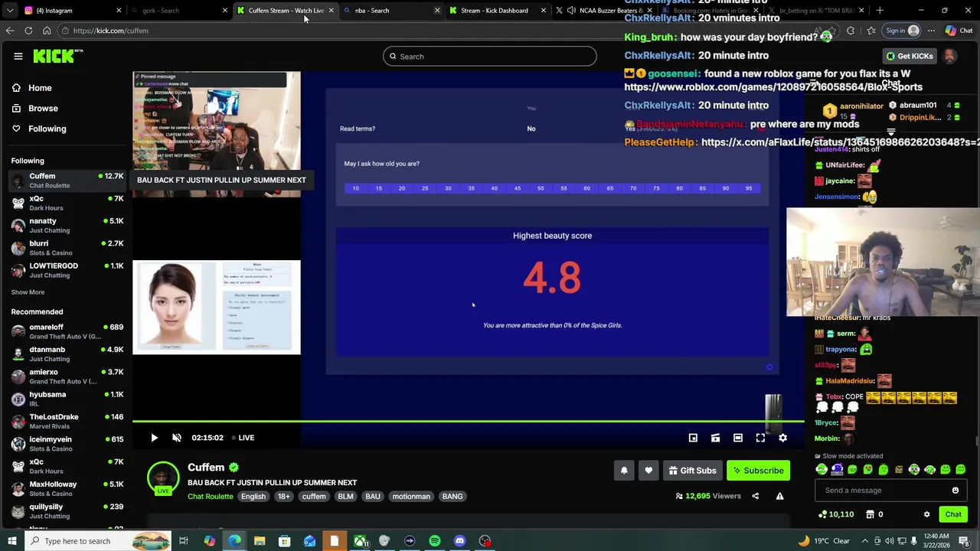
Task: Open Windows Start menu
Action: (11, 541)
